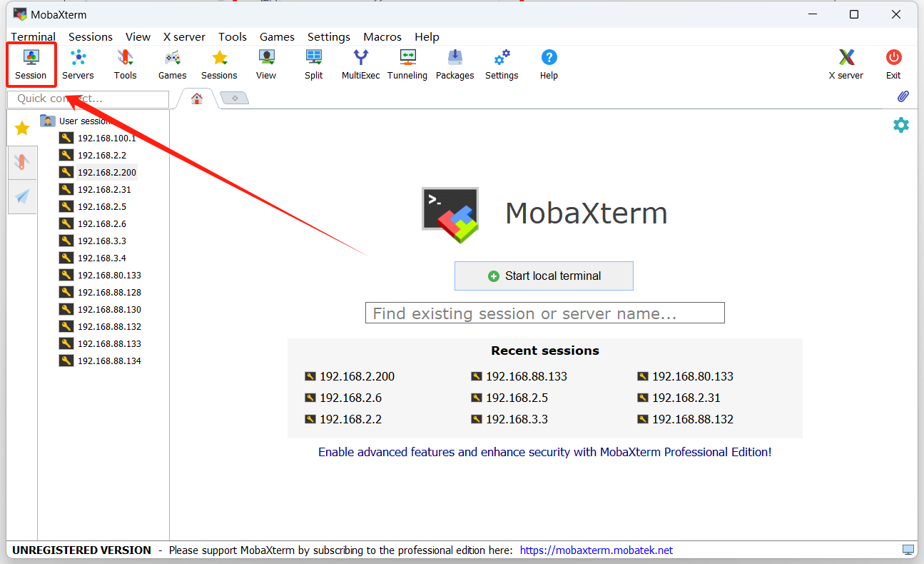
Task: Open the mobaxterm.mobatek.net link
Action: tap(596, 550)
